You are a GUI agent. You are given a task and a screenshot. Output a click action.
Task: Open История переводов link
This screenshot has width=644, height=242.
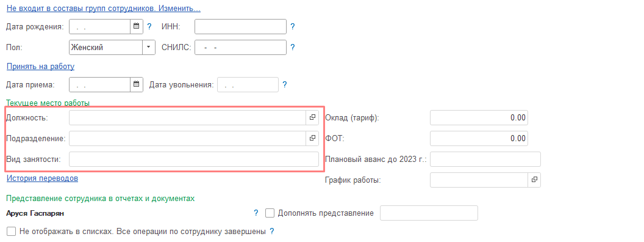pyautogui.click(x=42, y=178)
